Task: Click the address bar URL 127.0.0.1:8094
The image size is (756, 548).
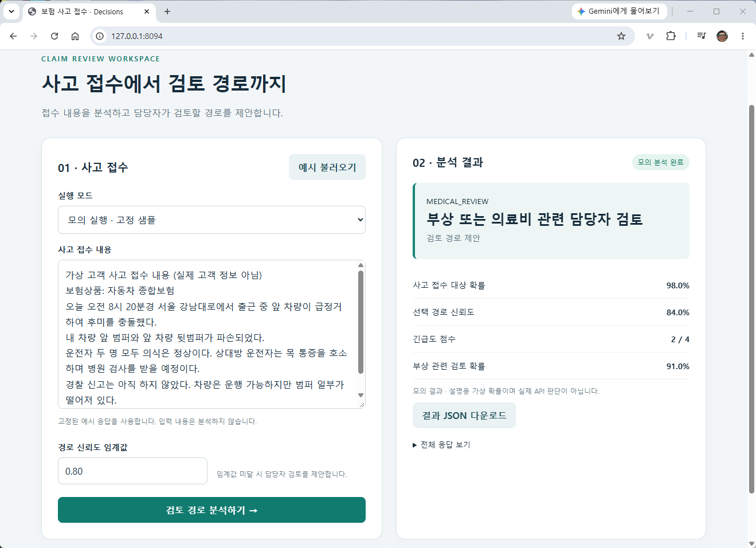Action: [137, 36]
